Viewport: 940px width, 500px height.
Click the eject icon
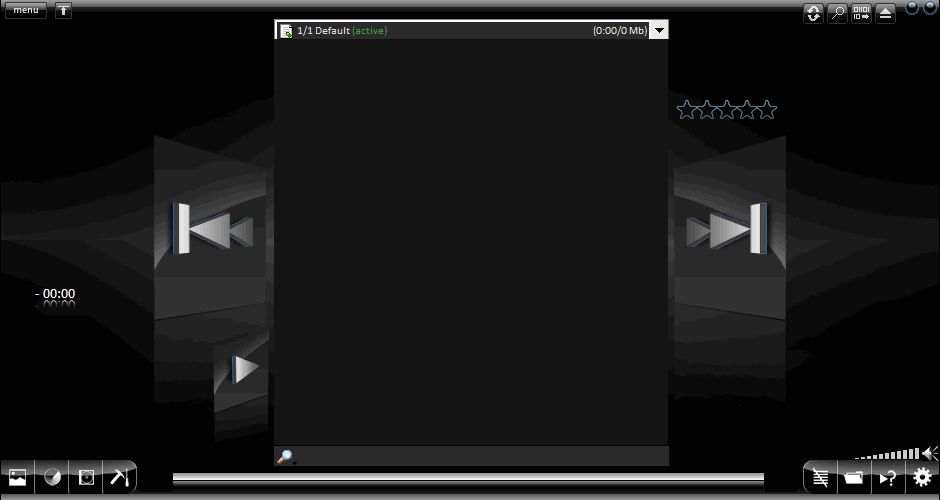coord(885,14)
